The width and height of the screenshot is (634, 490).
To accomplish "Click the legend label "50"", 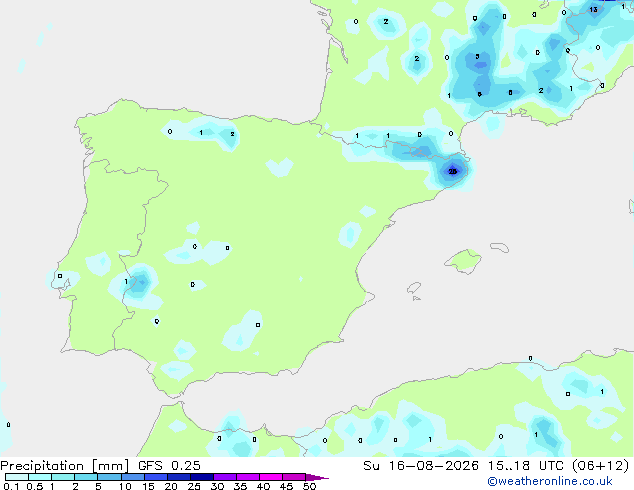I will (309, 486).
